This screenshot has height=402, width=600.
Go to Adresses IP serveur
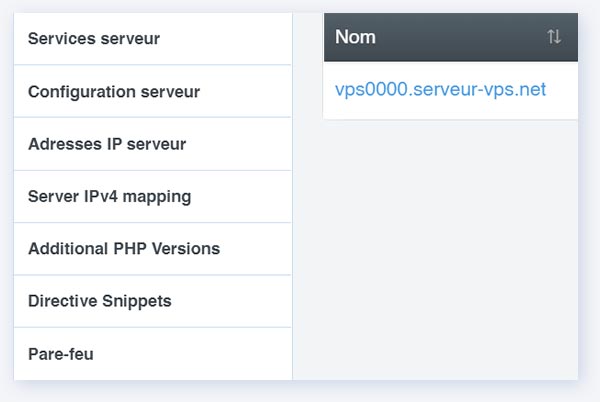point(107,144)
